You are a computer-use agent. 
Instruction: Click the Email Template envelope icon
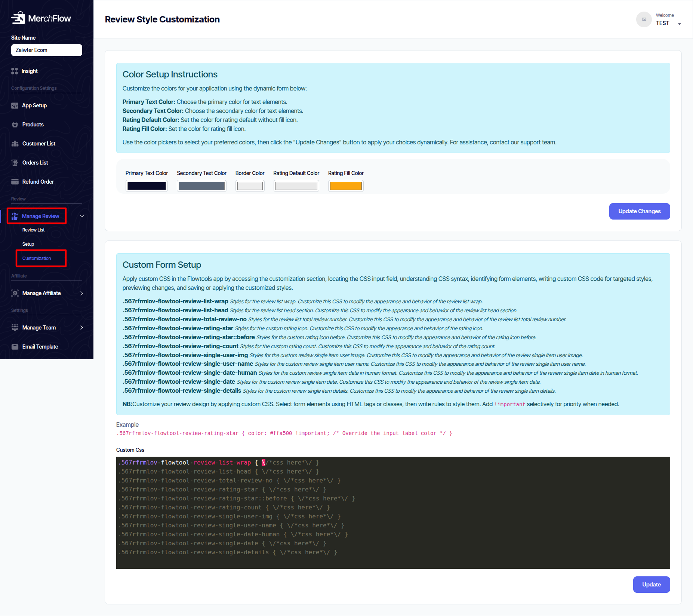click(x=15, y=347)
